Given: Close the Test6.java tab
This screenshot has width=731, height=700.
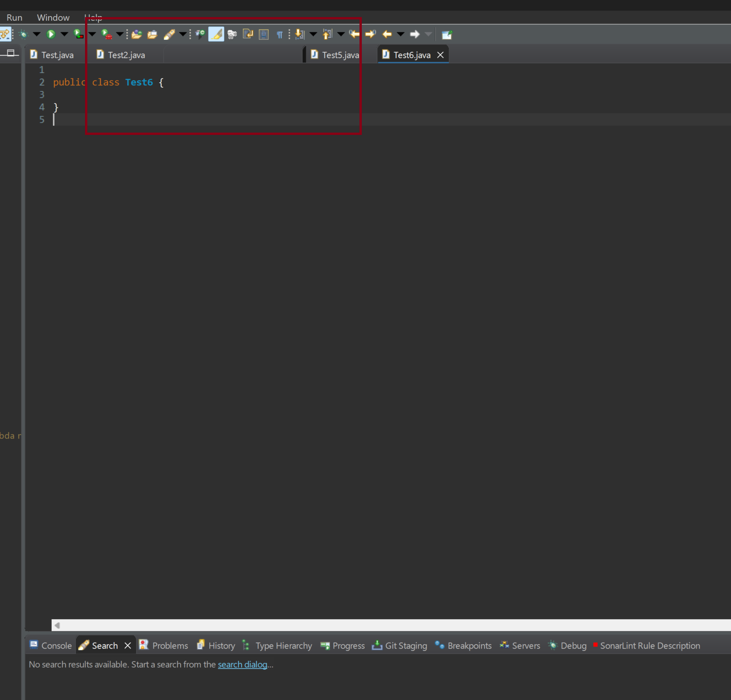Looking at the screenshot, I should 440,55.
